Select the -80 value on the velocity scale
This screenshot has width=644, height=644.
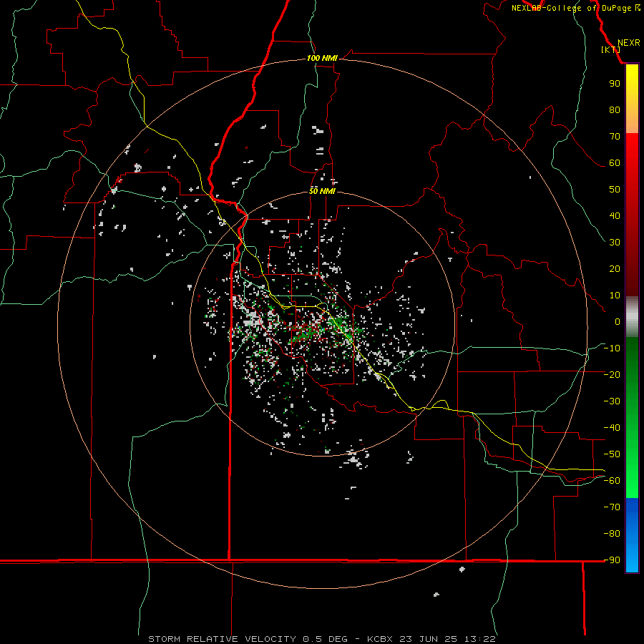click(x=612, y=534)
